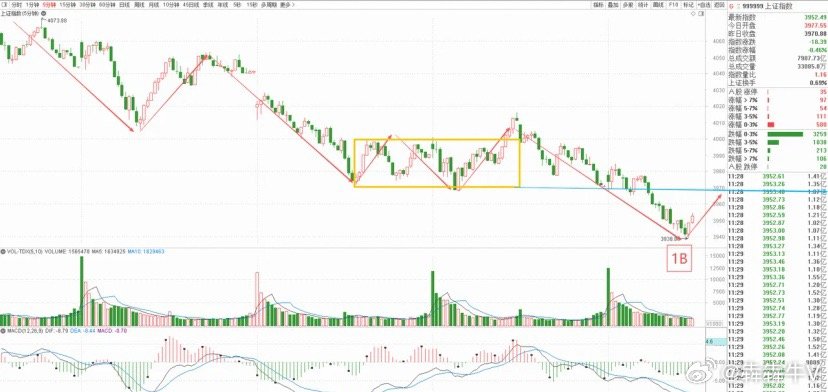828x392 pixels.
Task: Switch to the 分时 timeframe tab
Action: click(17, 5)
